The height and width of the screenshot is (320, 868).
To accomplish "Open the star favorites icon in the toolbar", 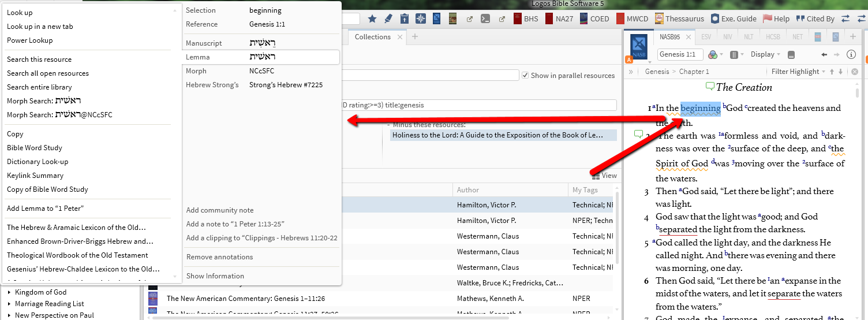I will (372, 18).
